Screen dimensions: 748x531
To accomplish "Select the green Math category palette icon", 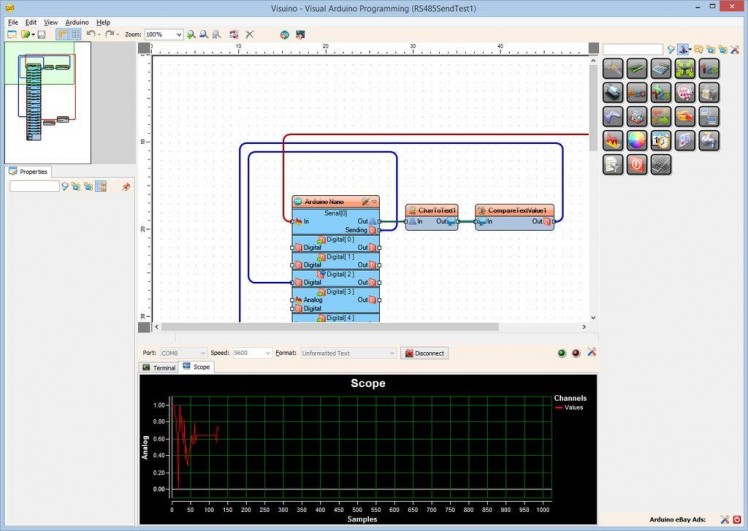I will (685, 68).
